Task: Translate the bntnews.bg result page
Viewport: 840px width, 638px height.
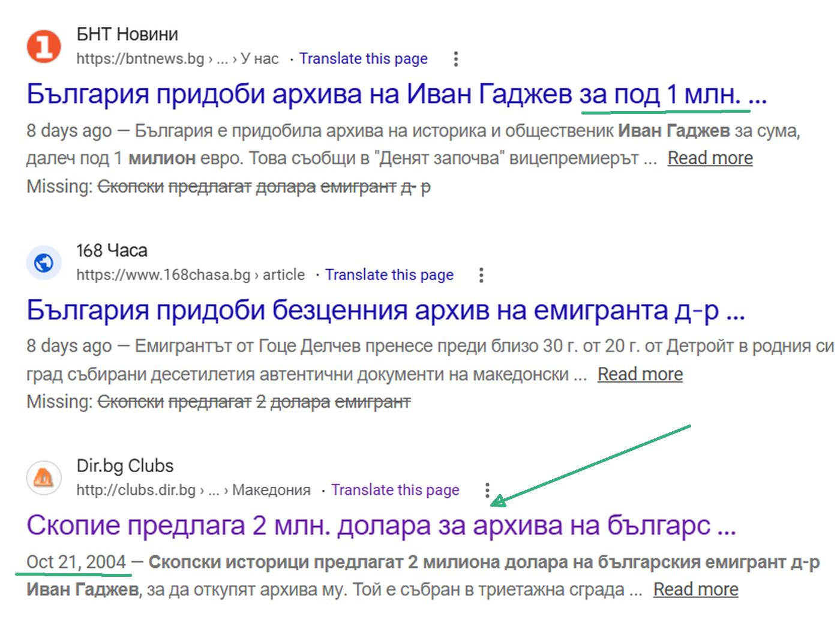Action: [364, 59]
